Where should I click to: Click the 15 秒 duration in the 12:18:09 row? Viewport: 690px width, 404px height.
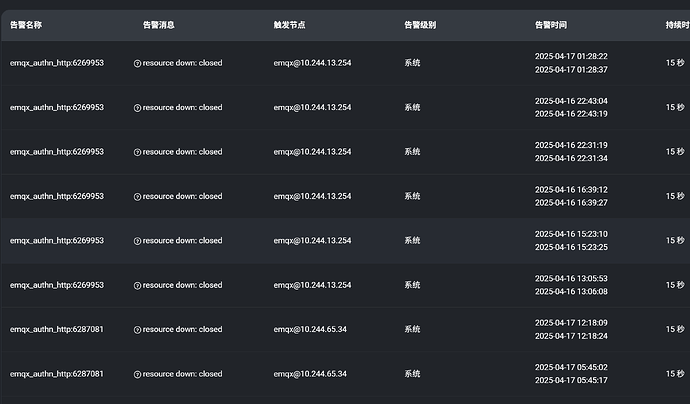coord(675,330)
